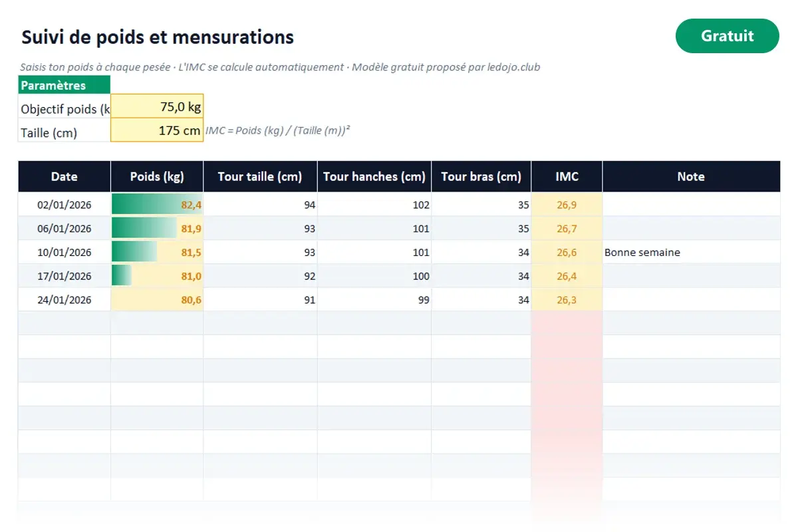Screen dimensions: 798x532
Task: Click the weight cell showing 82,4
Action: (x=157, y=205)
